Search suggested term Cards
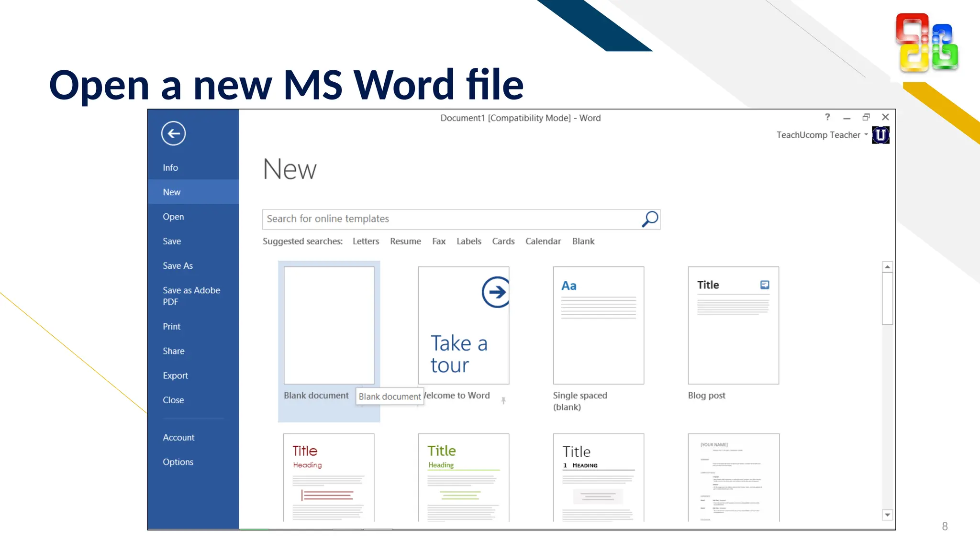Image resolution: width=980 pixels, height=551 pixels. tap(503, 242)
